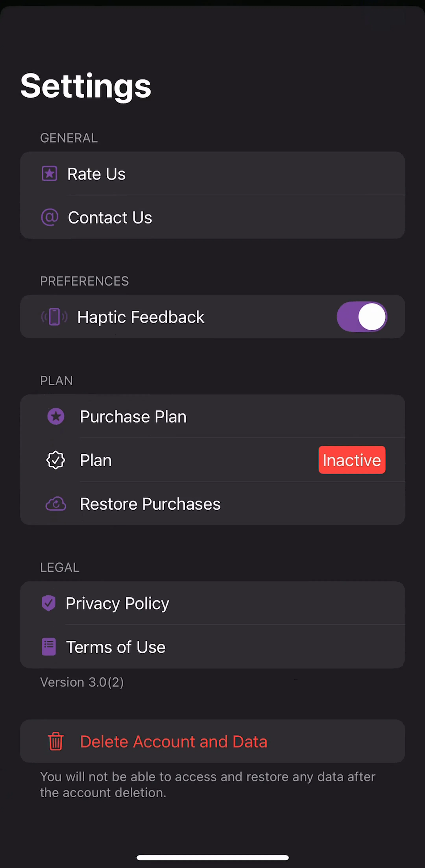Open the Terms of Use link

coord(212,647)
